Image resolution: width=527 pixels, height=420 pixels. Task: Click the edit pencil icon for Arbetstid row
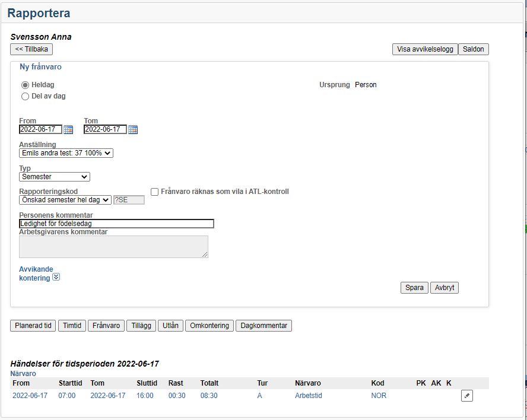point(466,396)
